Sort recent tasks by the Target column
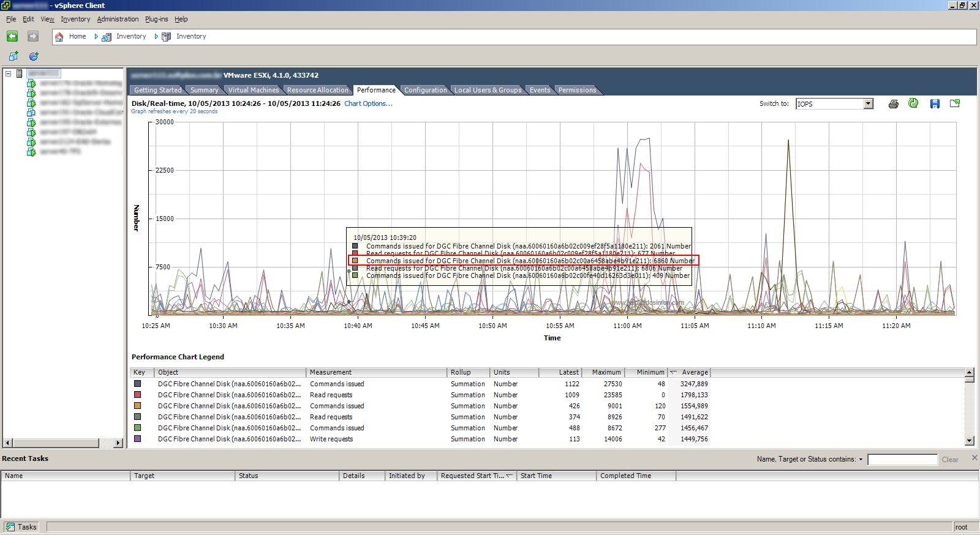The width and height of the screenshot is (980, 535). pos(183,476)
